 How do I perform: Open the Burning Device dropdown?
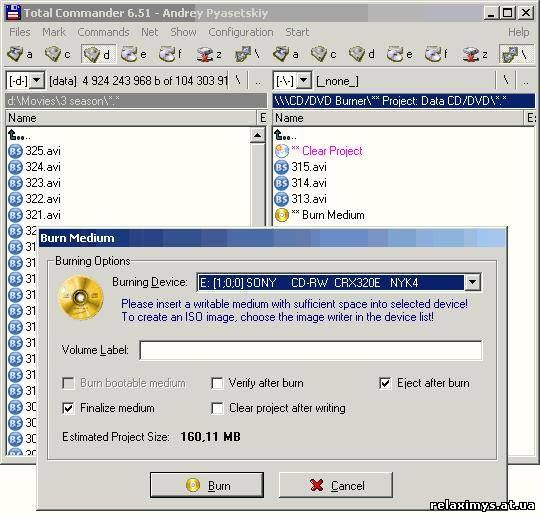coord(472,282)
